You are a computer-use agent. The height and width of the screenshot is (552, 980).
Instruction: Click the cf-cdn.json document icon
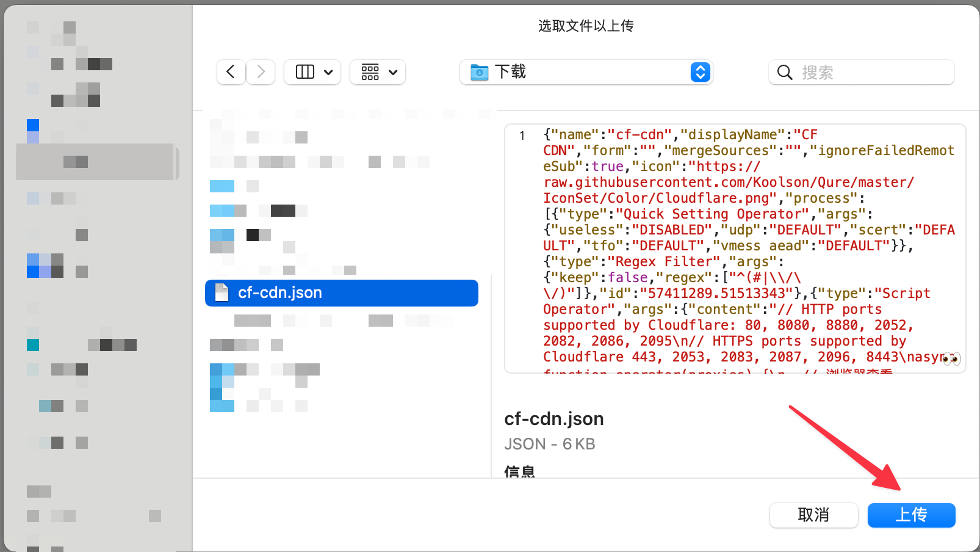[222, 293]
